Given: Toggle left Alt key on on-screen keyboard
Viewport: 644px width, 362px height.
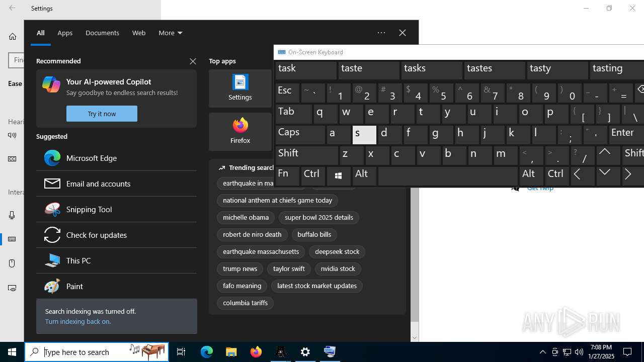Looking at the screenshot, I should pyautogui.click(x=364, y=176).
